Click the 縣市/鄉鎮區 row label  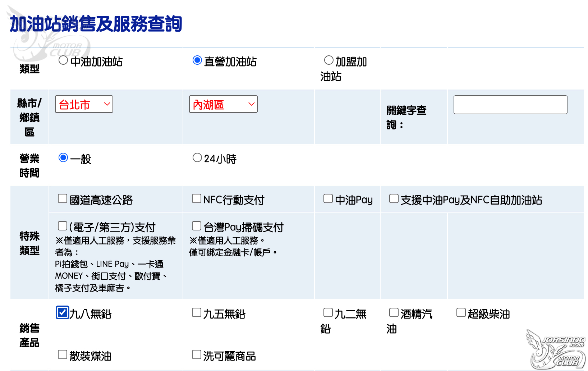(29, 118)
